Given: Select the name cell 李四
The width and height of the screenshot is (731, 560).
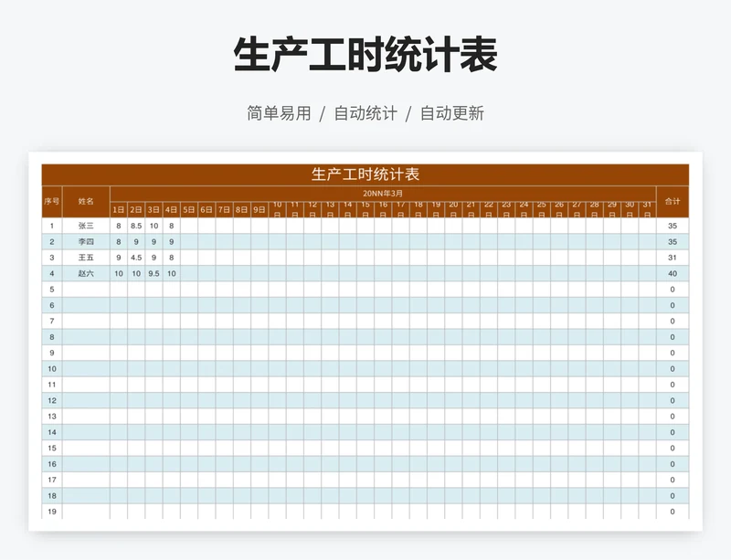Looking at the screenshot, I should (86, 241).
